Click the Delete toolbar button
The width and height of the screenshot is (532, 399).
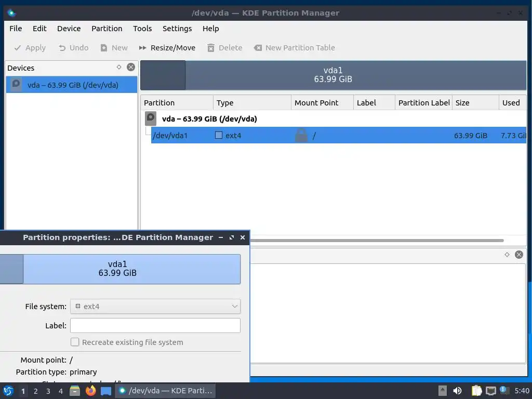point(224,48)
